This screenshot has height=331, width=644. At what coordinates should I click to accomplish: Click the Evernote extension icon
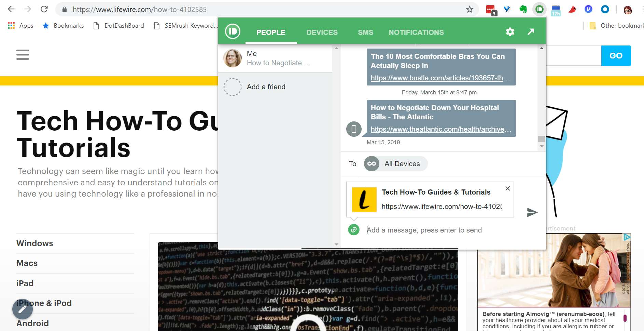click(523, 9)
